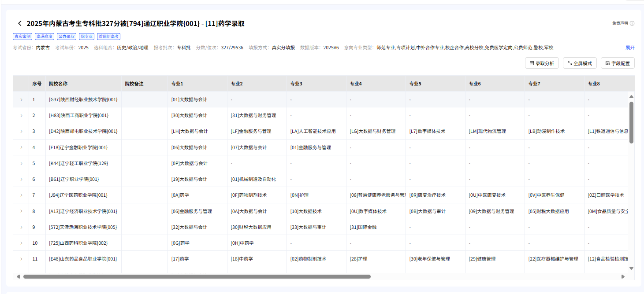选择「保专业」标签页
The width and height of the screenshot is (644, 294).
86,37
